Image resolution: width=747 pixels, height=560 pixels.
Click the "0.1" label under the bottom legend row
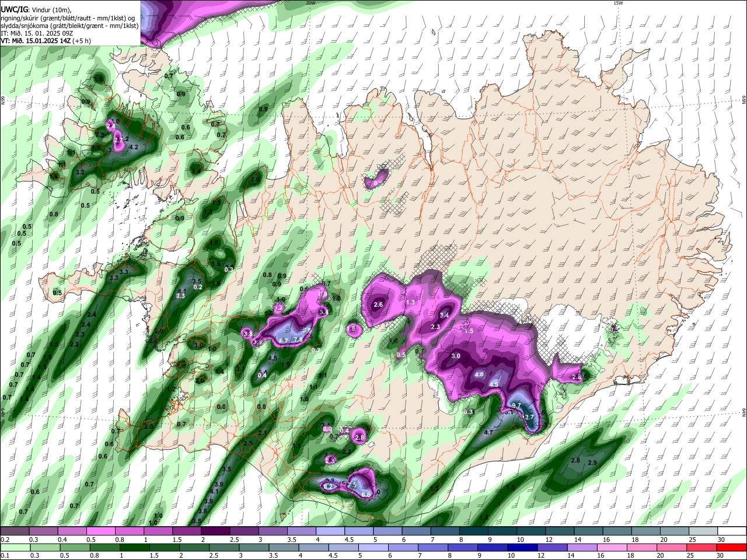(x=5, y=555)
